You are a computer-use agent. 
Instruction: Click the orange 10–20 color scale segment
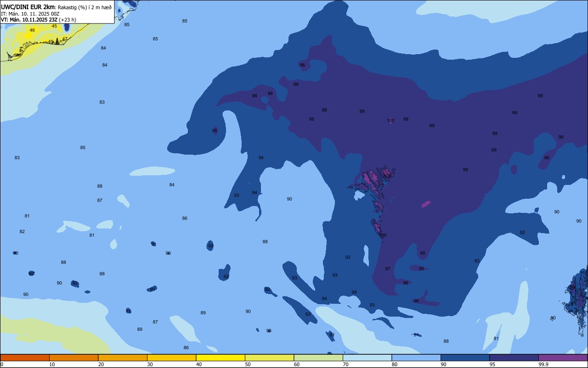[x=73, y=357]
